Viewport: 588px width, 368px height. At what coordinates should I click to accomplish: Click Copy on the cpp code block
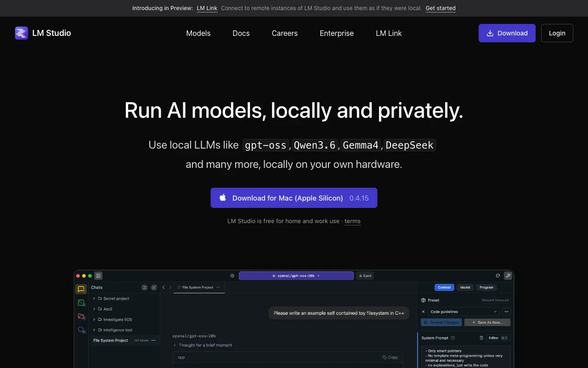click(390, 357)
